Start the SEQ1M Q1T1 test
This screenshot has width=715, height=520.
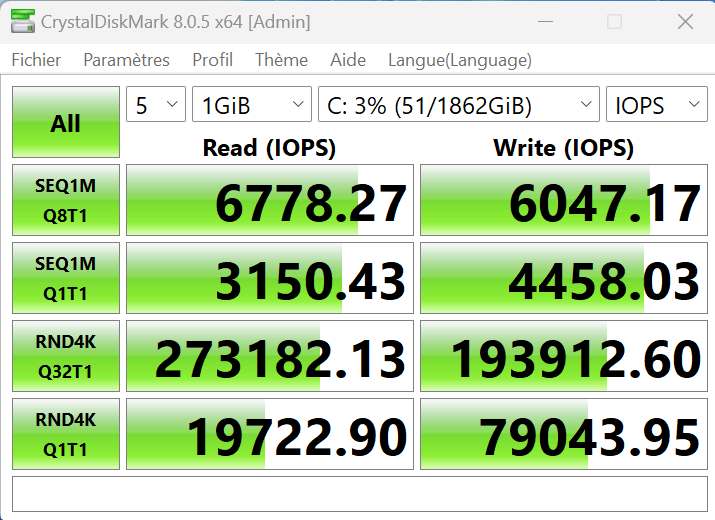pyautogui.click(x=66, y=278)
